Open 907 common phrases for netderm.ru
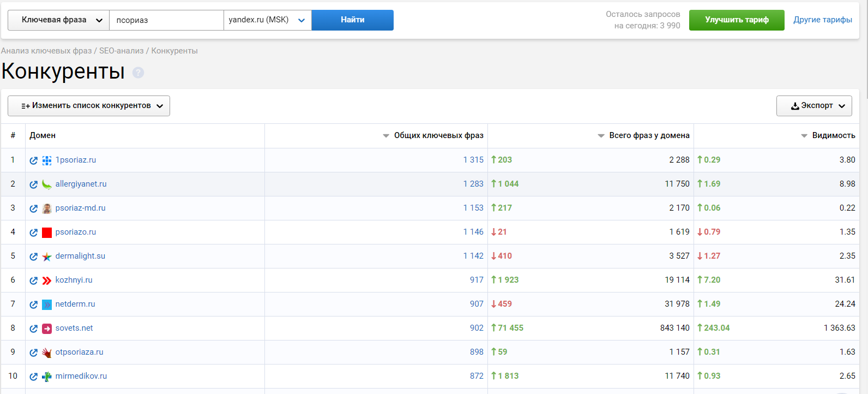868x394 pixels. (x=477, y=304)
